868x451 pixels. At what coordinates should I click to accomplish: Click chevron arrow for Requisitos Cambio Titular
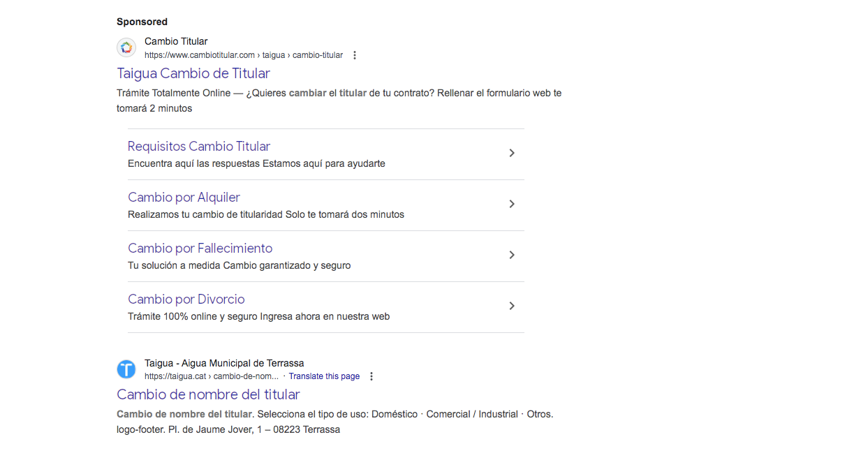pyautogui.click(x=511, y=153)
